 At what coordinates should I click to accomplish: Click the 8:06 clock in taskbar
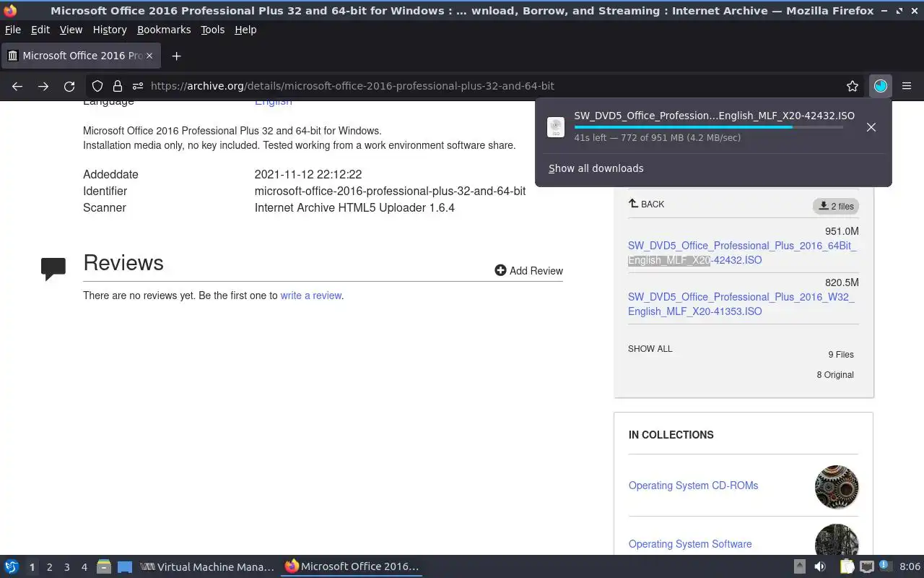pyautogui.click(x=910, y=566)
